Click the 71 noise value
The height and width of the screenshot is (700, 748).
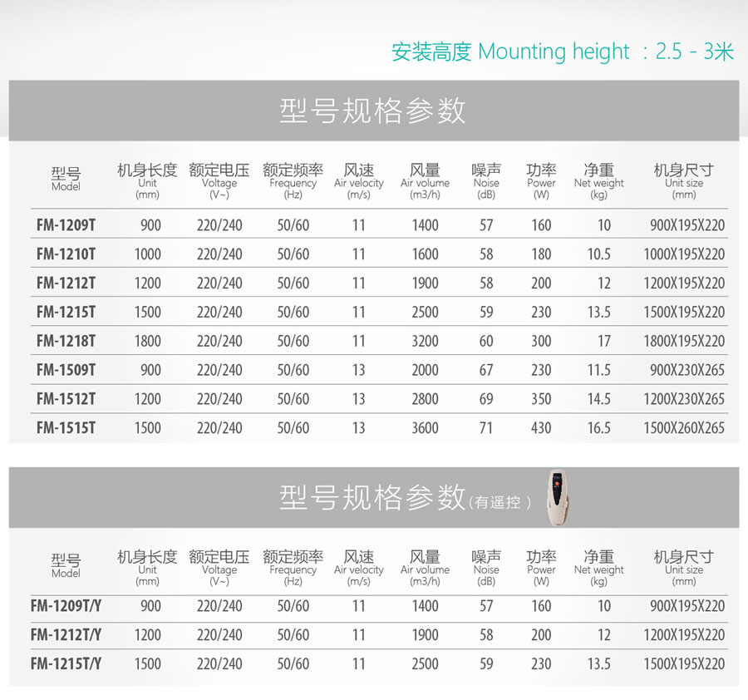pos(486,428)
